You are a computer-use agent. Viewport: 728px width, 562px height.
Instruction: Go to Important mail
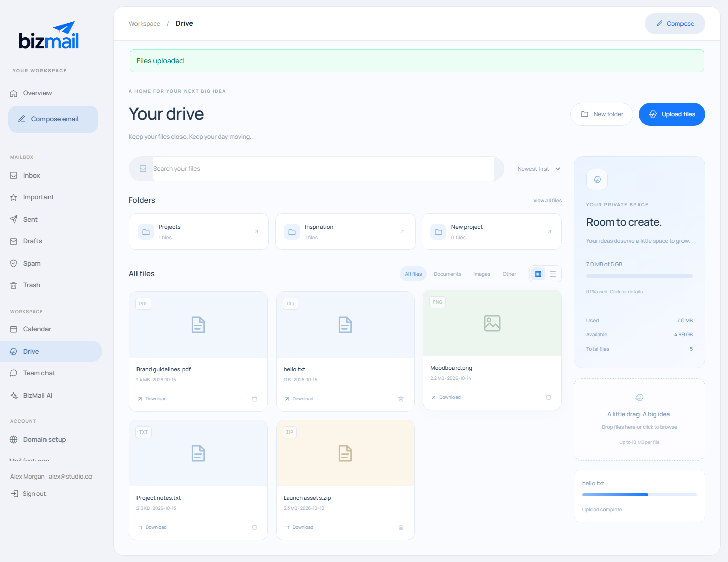51,197
